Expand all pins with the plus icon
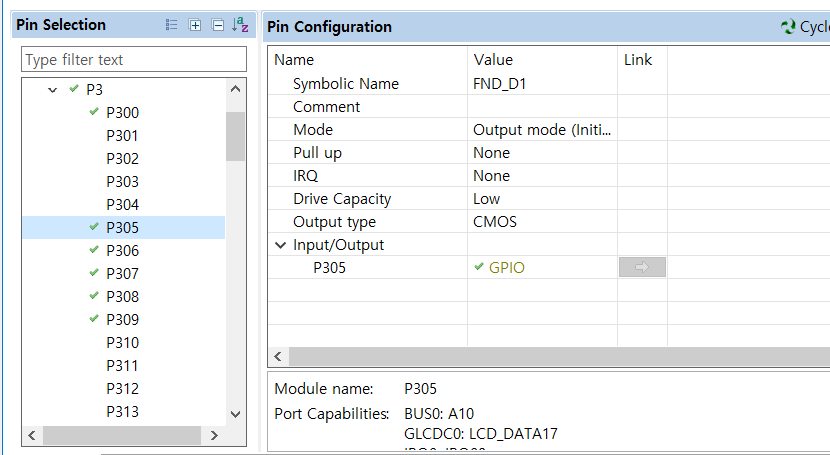Viewport: 830px width, 455px height. click(195, 25)
